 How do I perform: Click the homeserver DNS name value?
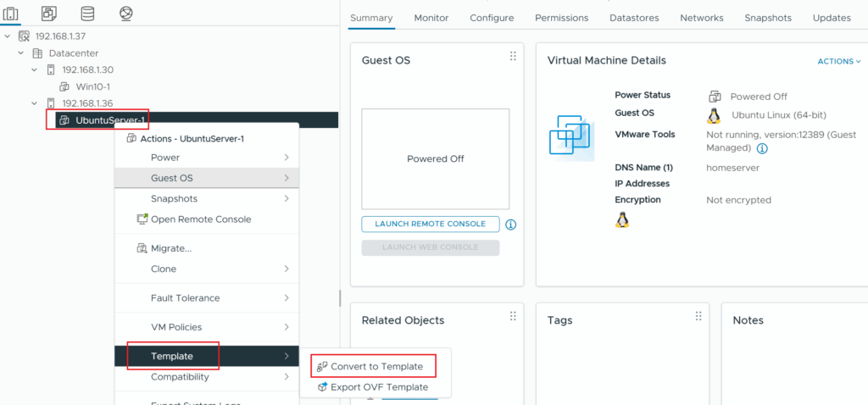coord(732,168)
